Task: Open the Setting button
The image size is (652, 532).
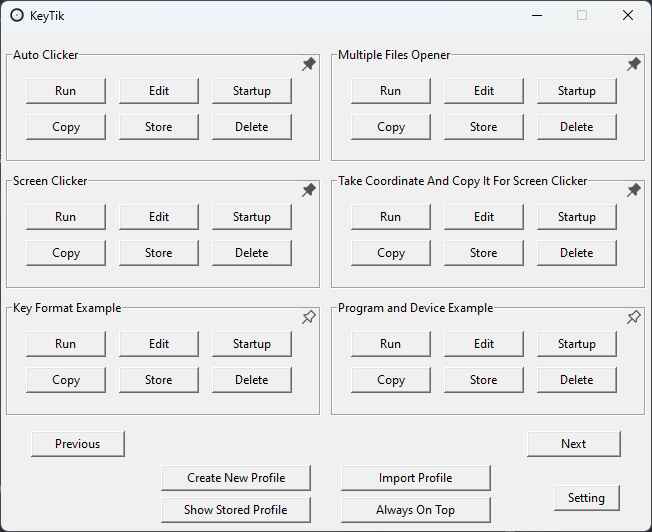Action: pyautogui.click(x=586, y=498)
